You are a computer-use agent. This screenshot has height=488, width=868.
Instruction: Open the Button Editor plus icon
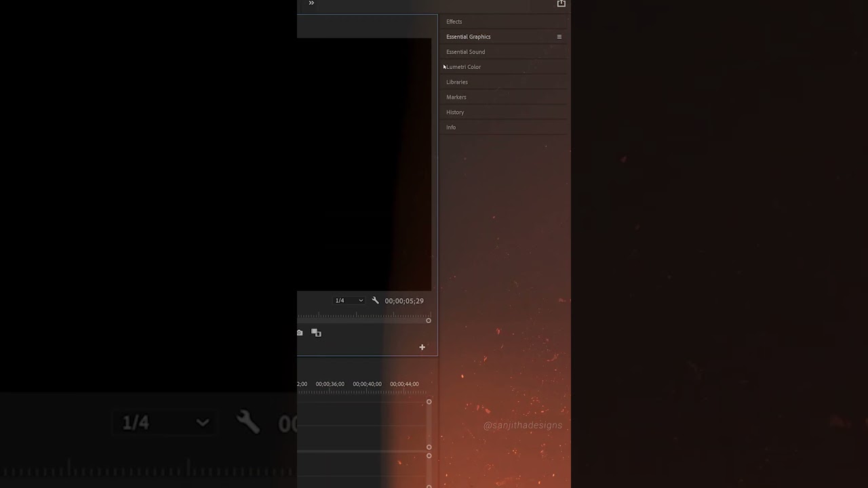click(x=422, y=347)
